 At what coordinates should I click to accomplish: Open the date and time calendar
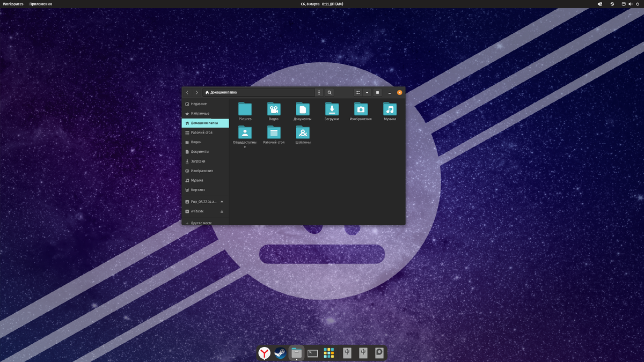click(322, 4)
